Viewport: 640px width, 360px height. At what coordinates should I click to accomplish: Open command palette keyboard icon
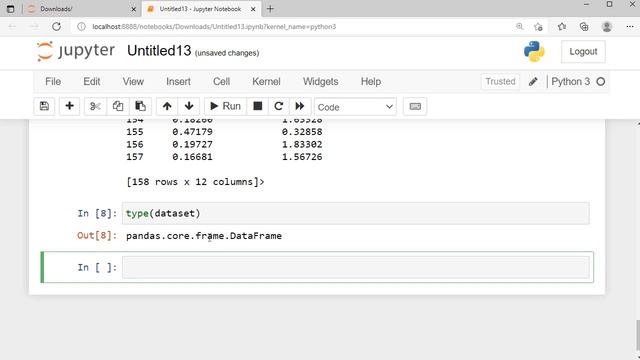(x=415, y=107)
